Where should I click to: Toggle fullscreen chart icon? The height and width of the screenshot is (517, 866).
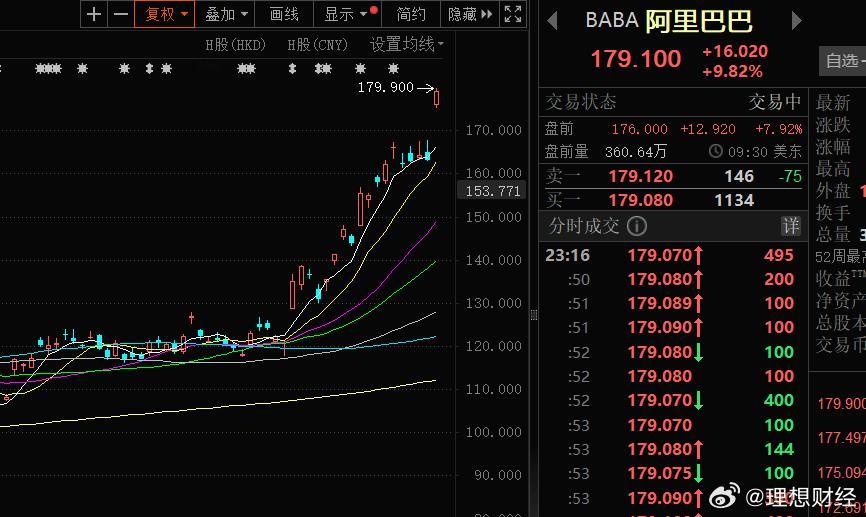click(x=513, y=14)
